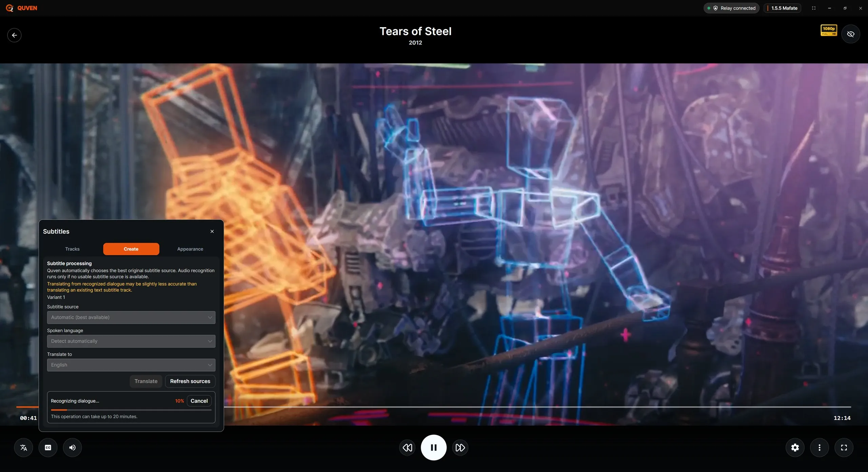
Task: Toggle the CC subtitles button
Action: (48, 448)
